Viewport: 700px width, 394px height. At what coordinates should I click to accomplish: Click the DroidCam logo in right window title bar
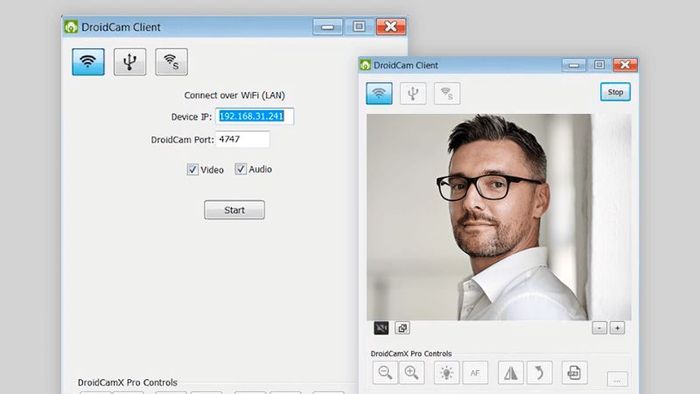pos(365,65)
